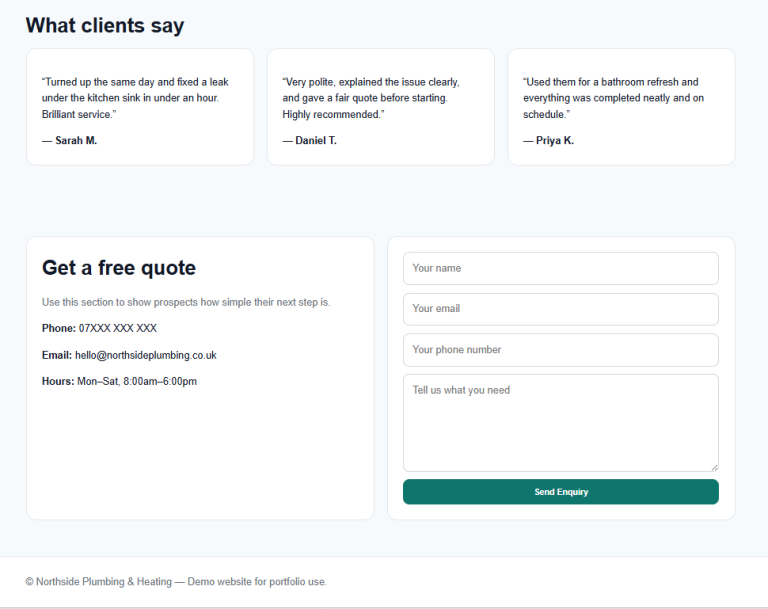Image resolution: width=768 pixels, height=609 pixels.
Task: Click the bold 'Email:' label
Action: (57, 355)
